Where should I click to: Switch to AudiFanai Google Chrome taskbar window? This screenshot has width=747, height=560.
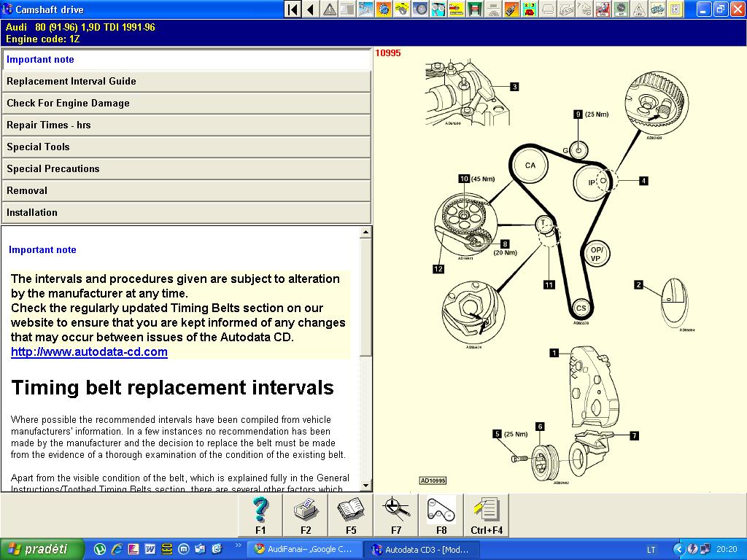tap(305, 550)
